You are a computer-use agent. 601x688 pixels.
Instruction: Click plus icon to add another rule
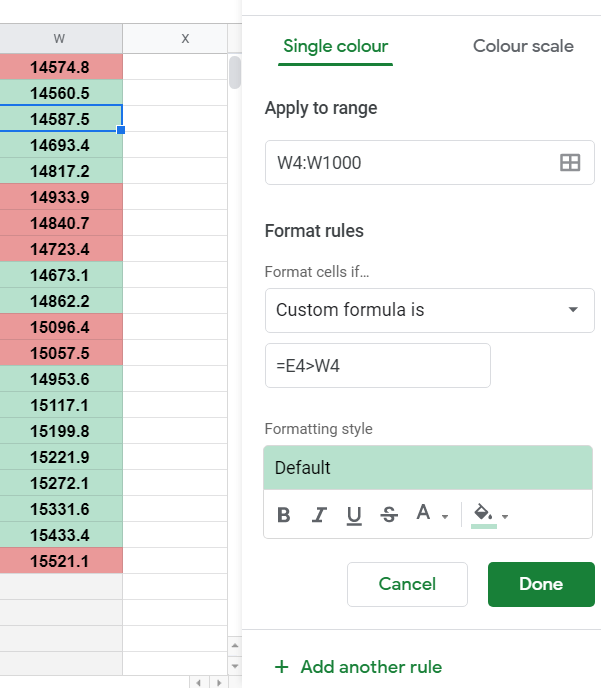click(x=281, y=667)
